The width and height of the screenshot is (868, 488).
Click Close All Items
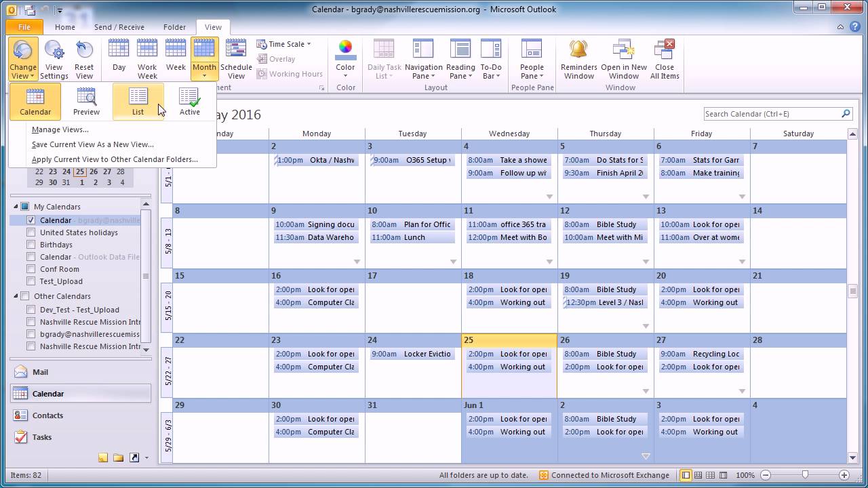[x=665, y=60]
